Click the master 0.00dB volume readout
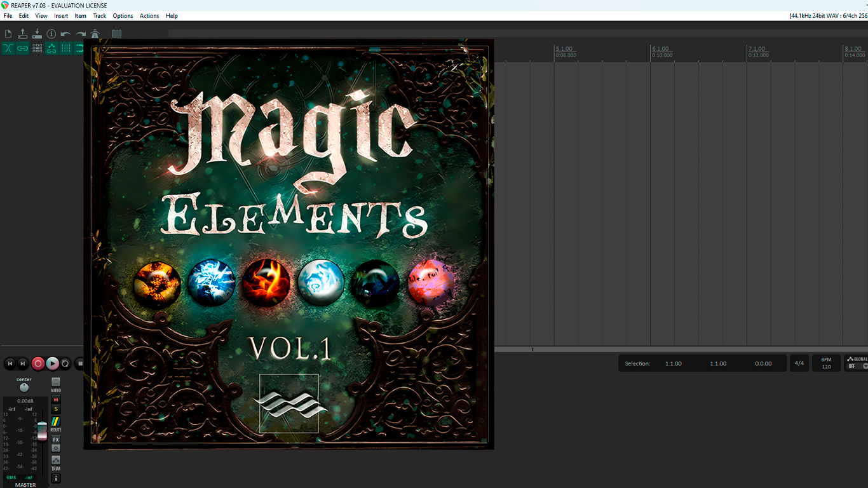Viewport: 868px width, 488px height. tap(25, 401)
